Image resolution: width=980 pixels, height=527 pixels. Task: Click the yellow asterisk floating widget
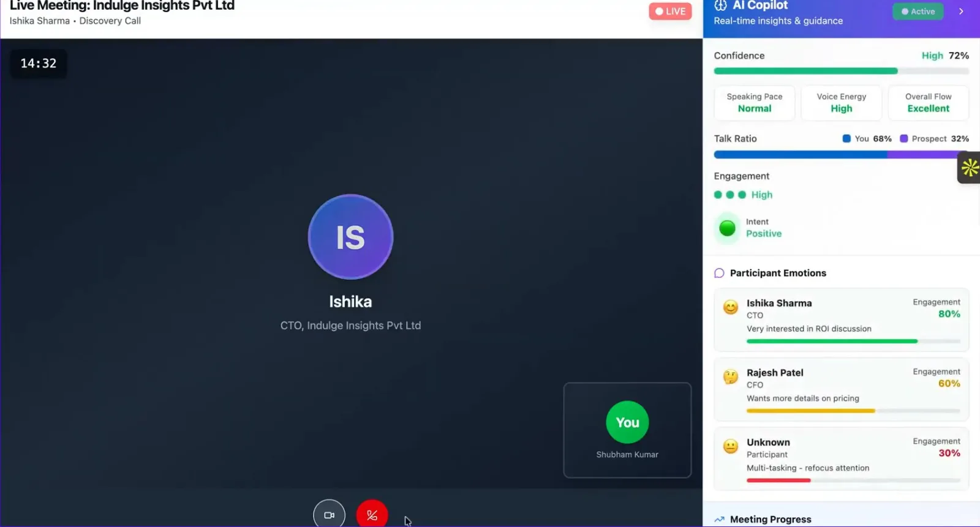[x=970, y=167]
